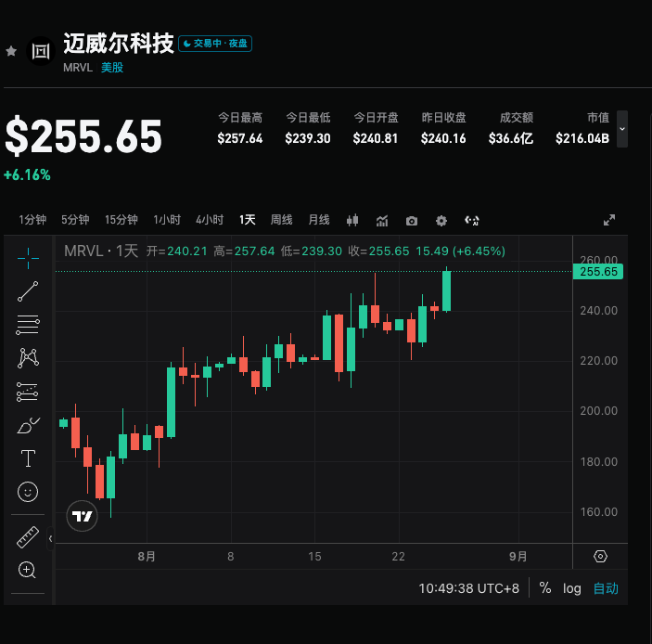Click the 200.00 price axis label
The height and width of the screenshot is (644, 652).
click(599, 410)
